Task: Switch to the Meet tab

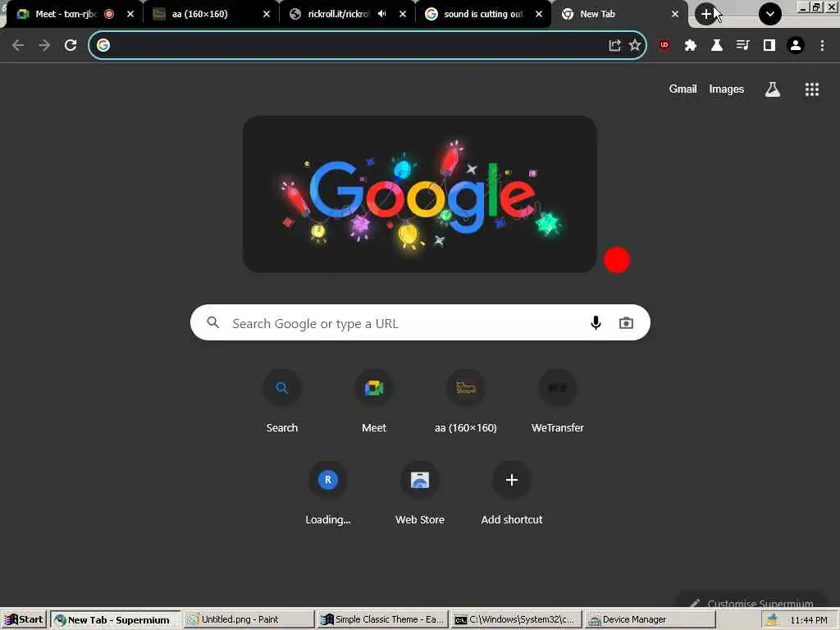Action: (x=66, y=14)
